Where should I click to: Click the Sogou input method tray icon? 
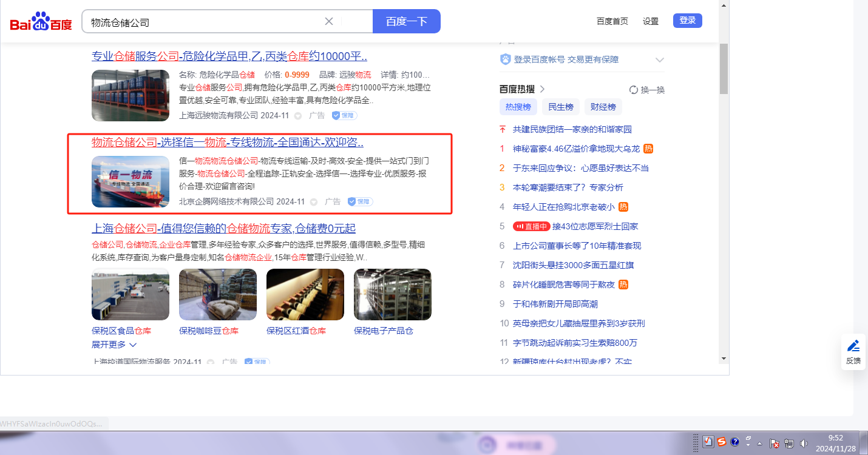pyautogui.click(x=722, y=442)
